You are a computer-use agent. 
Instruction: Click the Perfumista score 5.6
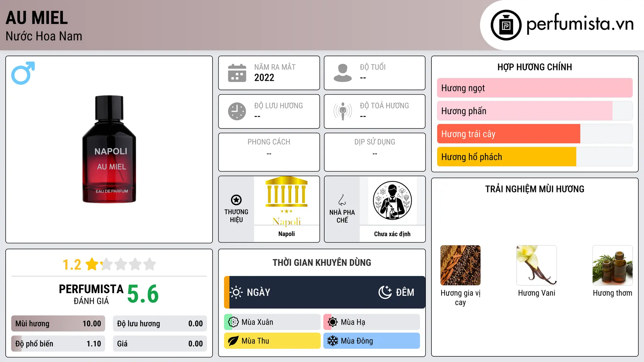[143, 294]
